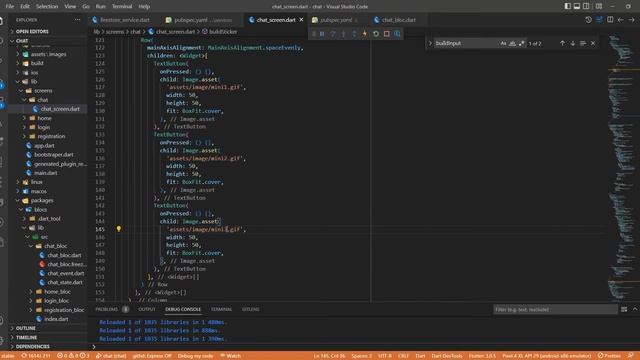Go to next find match arrow
Image resolution: width=640 pixels, height=360 pixels.
(573, 43)
